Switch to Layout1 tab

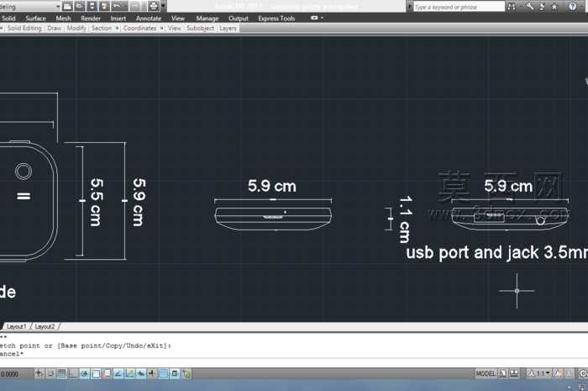coord(17,326)
